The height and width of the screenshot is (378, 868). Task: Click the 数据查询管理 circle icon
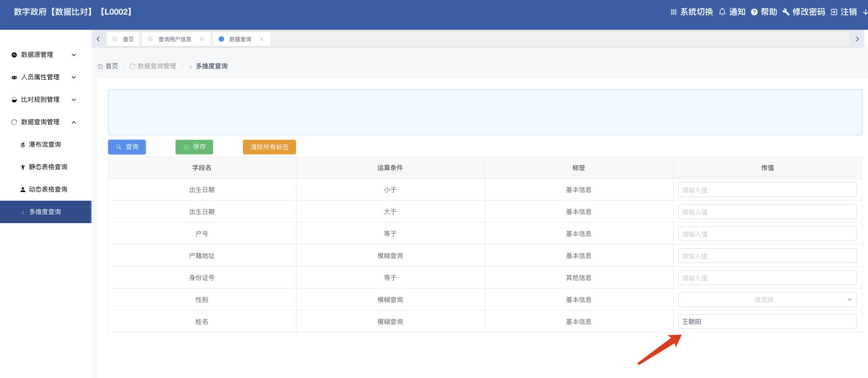[x=14, y=122]
